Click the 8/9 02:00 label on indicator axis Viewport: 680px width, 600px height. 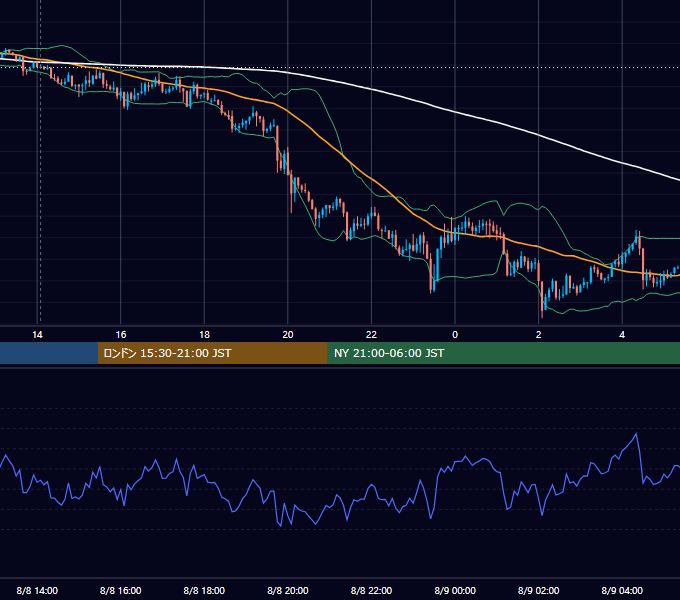pyautogui.click(x=539, y=590)
